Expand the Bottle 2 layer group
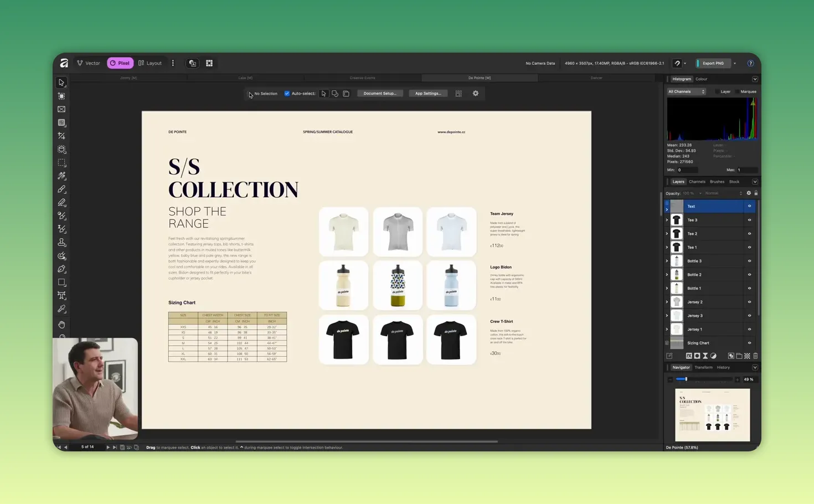This screenshot has width=814, height=504. (x=667, y=275)
